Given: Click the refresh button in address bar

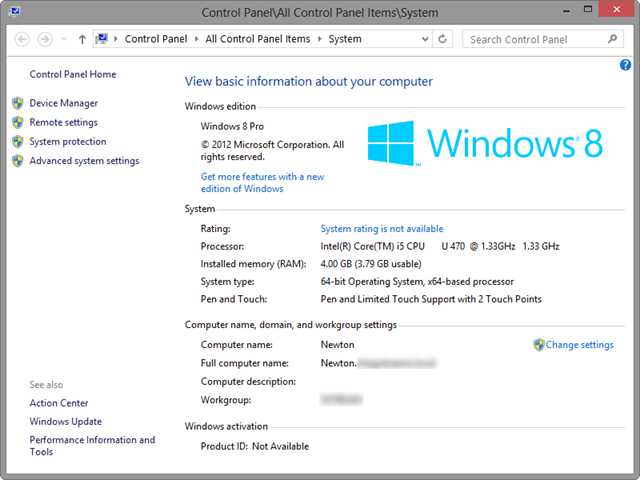Looking at the screenshot, I should (443, 39).
